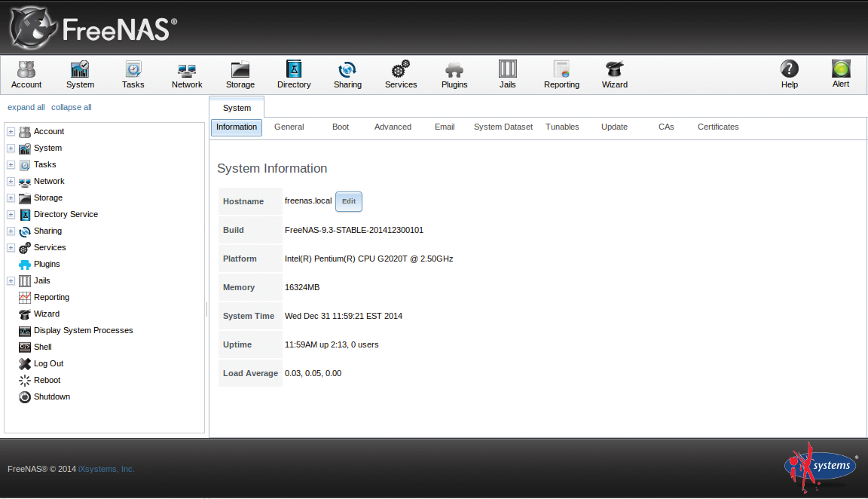
Task: Open the iXsystems copyright link
Action: tap(105, 468)
